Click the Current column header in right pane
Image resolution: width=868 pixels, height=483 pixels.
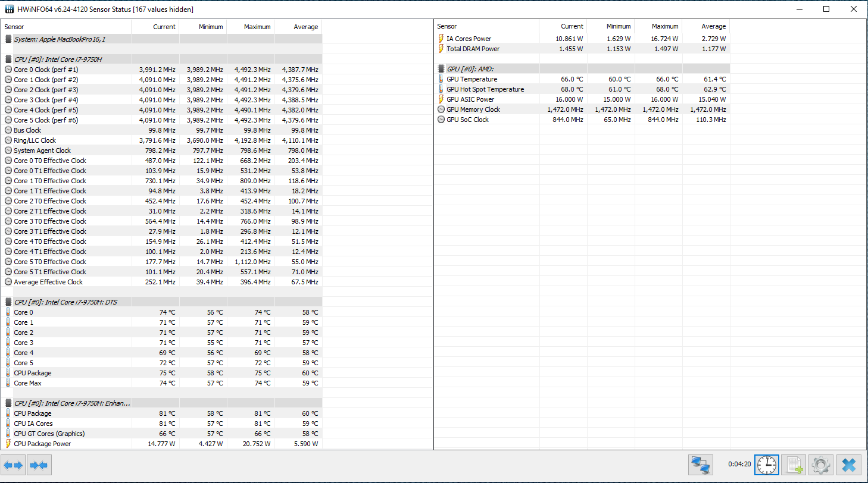pyautogui.click(x=563, y=26)
